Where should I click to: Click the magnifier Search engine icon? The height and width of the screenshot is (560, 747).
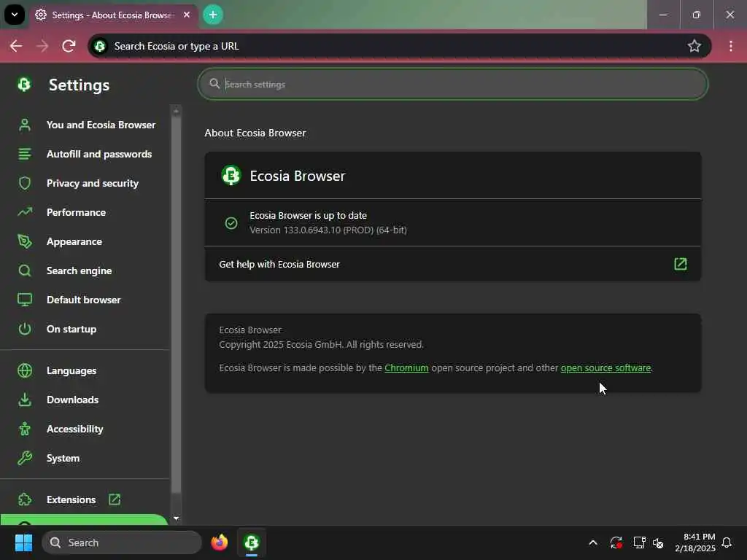click(25, 271)
